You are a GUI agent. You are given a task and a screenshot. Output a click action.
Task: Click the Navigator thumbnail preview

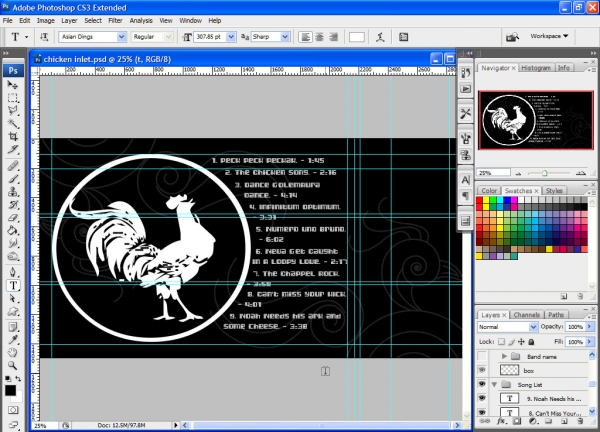(536, 120)
